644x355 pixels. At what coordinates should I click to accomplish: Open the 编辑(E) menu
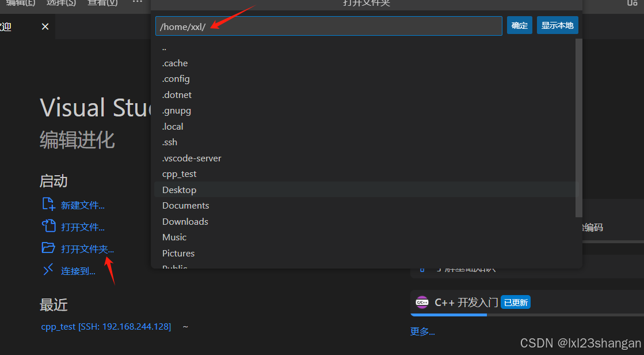click(20, 3)
